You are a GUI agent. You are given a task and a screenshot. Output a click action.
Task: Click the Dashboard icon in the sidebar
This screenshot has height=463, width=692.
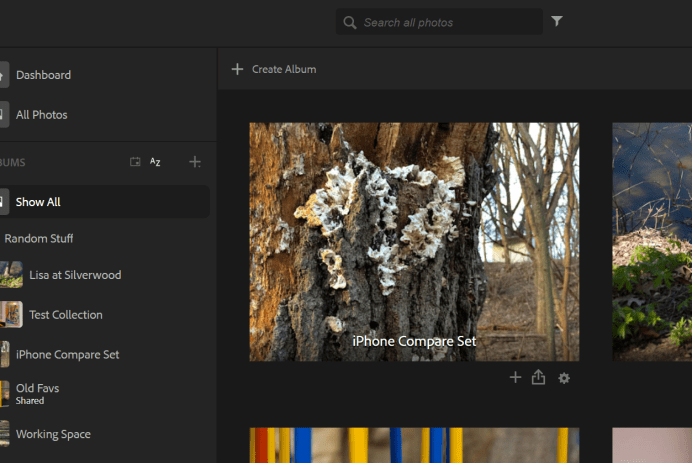tap(4, 75)
